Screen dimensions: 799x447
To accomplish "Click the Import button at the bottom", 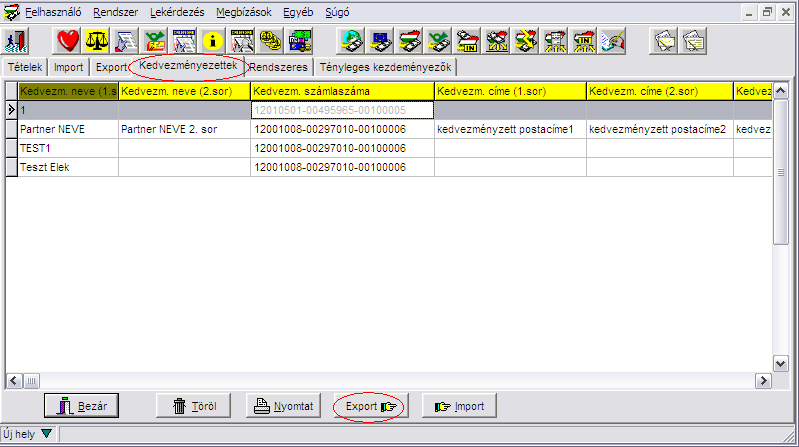I will [459, 406].
